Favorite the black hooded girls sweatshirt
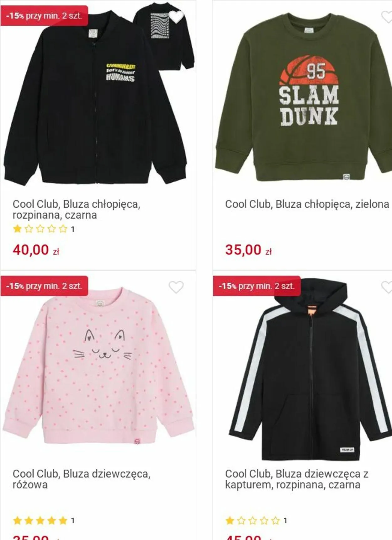 [x=387, y=287]
